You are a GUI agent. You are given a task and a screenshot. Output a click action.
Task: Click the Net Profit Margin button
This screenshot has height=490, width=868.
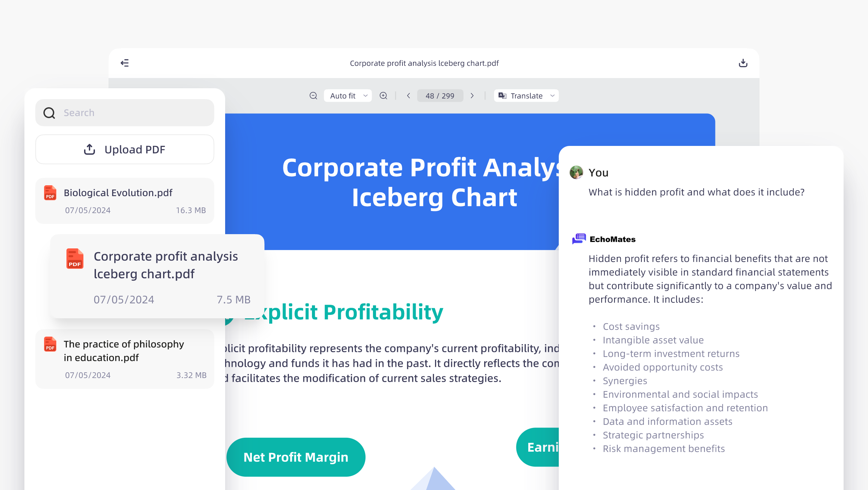(296, 457)
